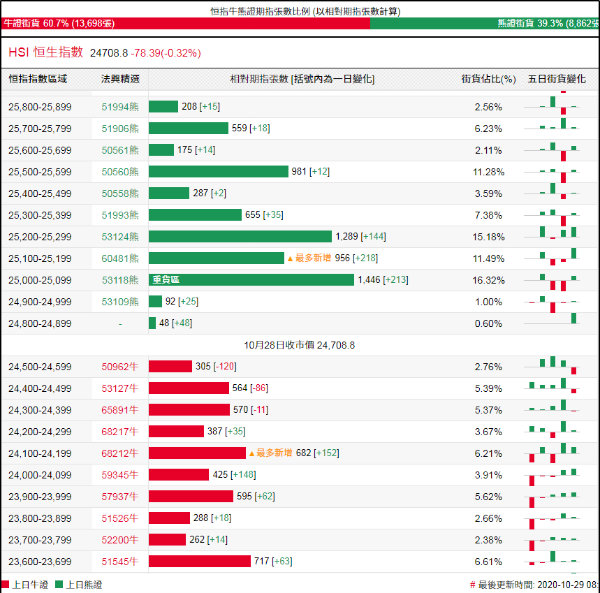Click the 法興精選 column header
Viewport: 600px width, 593px height.
click(120, 79)
